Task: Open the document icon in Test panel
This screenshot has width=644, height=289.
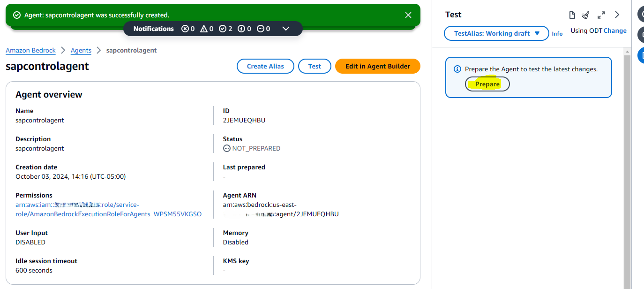Action: point(572,15)
